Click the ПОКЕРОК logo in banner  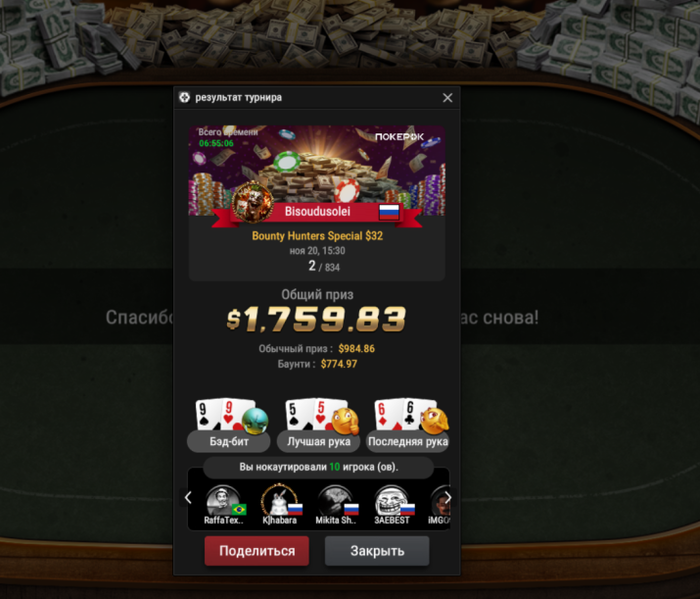[399, 137]
